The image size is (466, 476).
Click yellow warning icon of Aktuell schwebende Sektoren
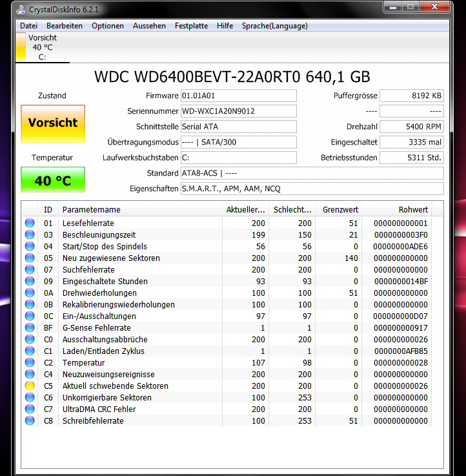pyautogui.click(x=30, y=386)
